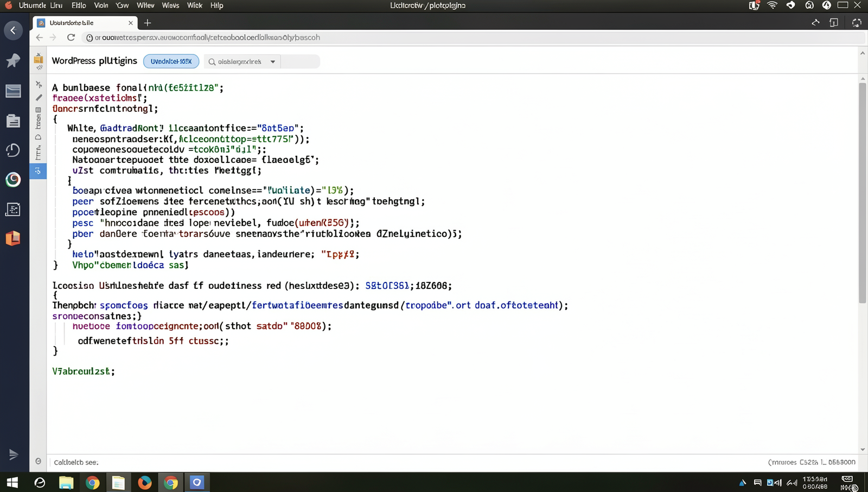The image size is (868, 492).
Task: Click the blue Uvadnlet pill button
Action: (x=171, y=61)
